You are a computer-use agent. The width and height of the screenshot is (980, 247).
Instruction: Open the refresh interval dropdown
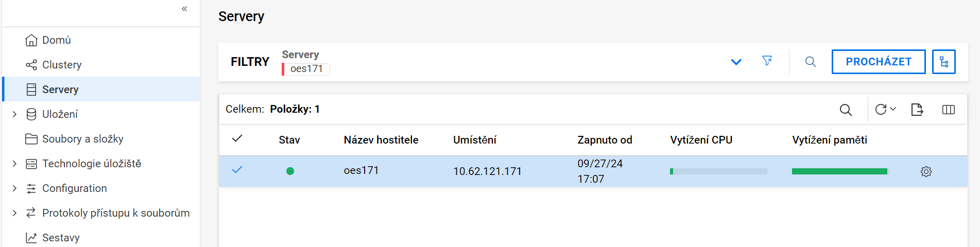892,109
